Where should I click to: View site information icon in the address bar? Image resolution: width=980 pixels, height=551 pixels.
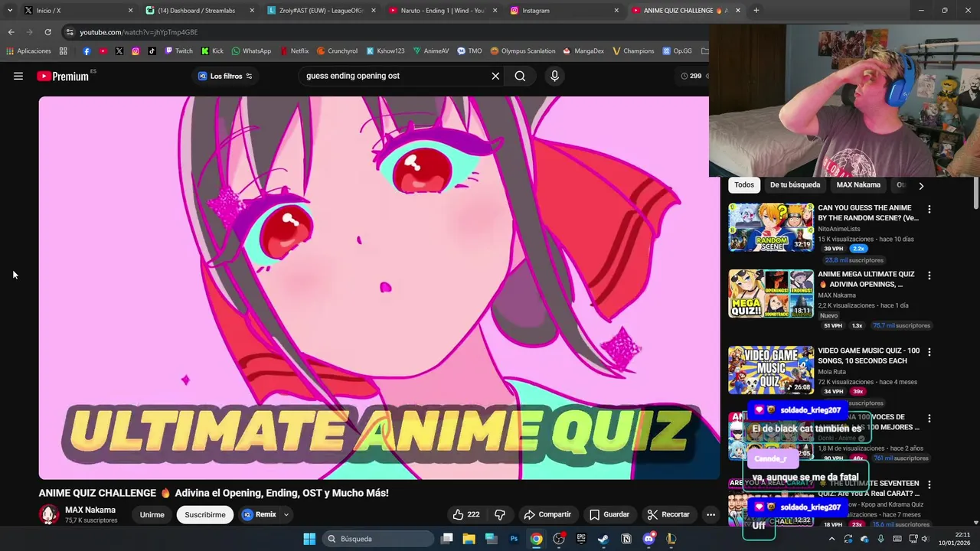[70, 32]
